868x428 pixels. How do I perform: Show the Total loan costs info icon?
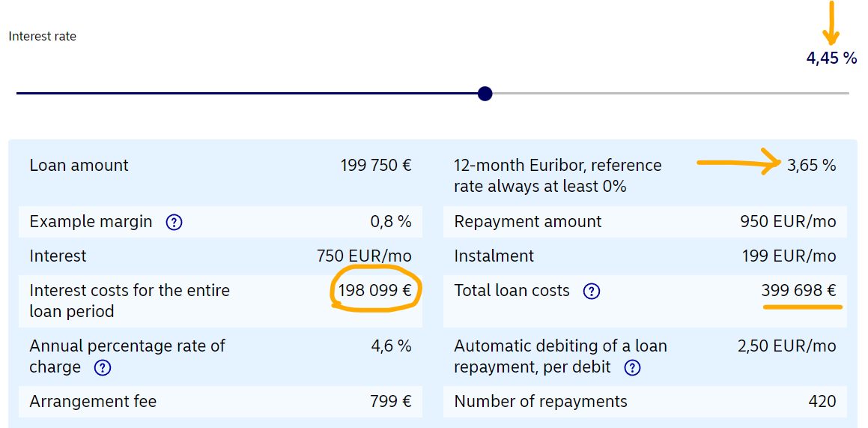(592, 291)
